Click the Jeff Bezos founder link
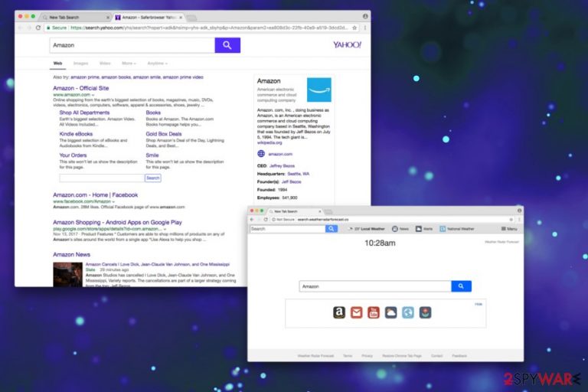The image size is (588, 392). [292, 181]
